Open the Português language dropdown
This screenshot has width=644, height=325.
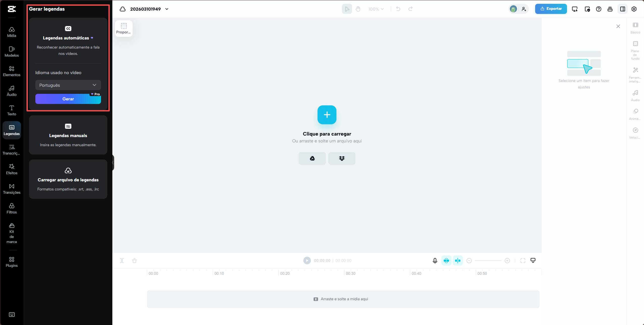pos(68,85)
